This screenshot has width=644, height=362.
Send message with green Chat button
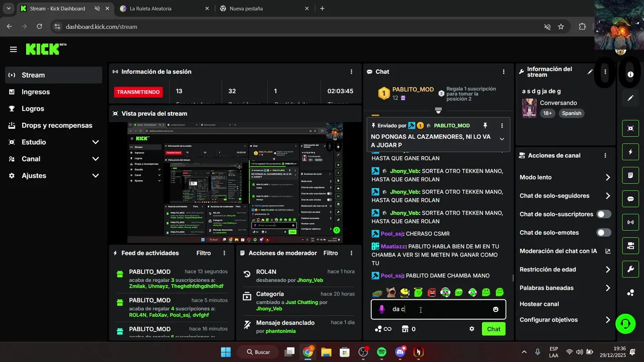coord(494,329)
